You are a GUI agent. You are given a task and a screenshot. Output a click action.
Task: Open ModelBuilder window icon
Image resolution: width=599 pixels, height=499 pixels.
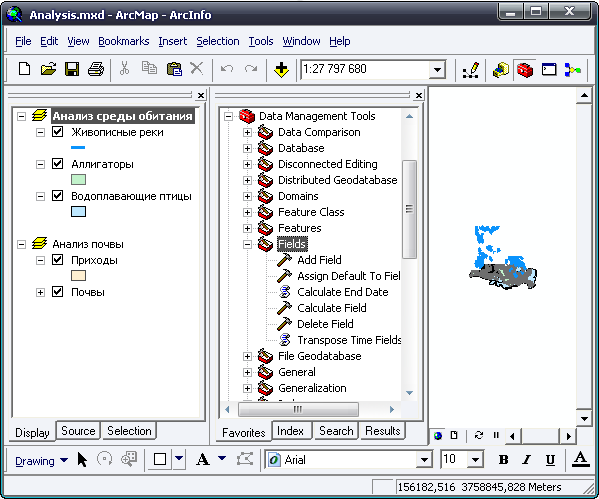573,70
